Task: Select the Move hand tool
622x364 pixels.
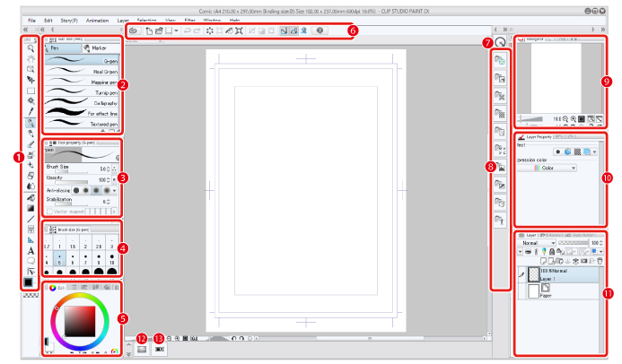Action: (31, 59)
